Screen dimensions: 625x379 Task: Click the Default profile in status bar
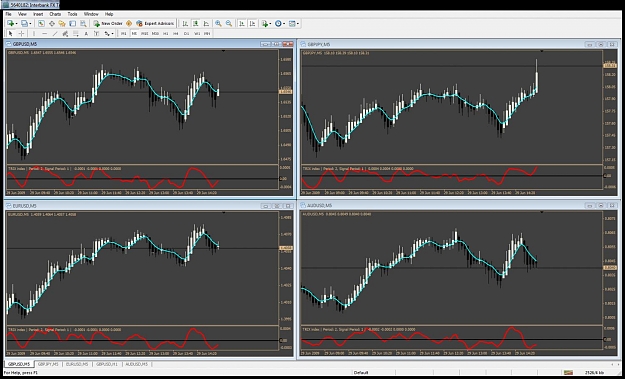pos(361,373)
